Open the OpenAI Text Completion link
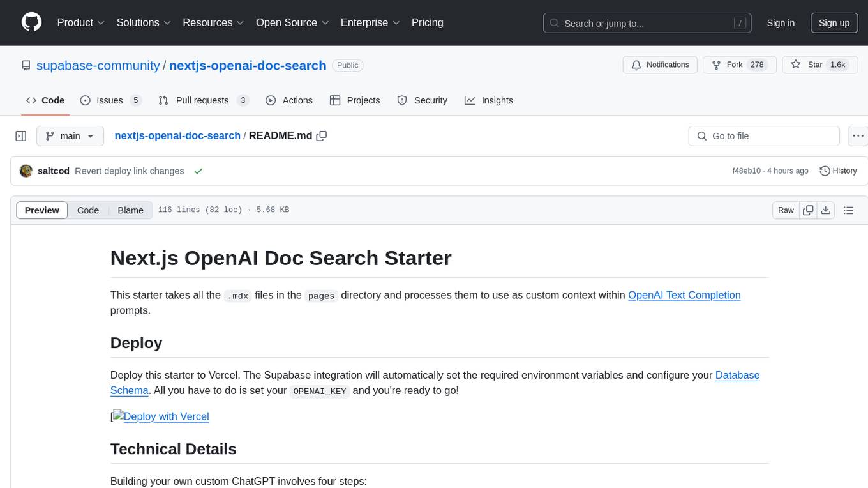The height and width of the screenshot is (488, 868). pyautogui.click(x=684, y=295)
